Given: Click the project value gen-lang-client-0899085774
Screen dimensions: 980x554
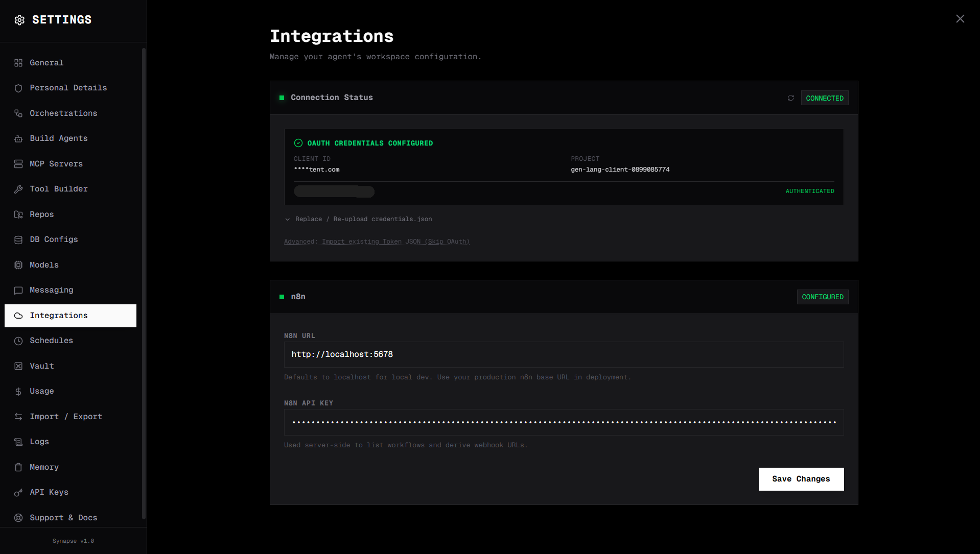Looking at the screenshot, I should (x=620, y=170).
